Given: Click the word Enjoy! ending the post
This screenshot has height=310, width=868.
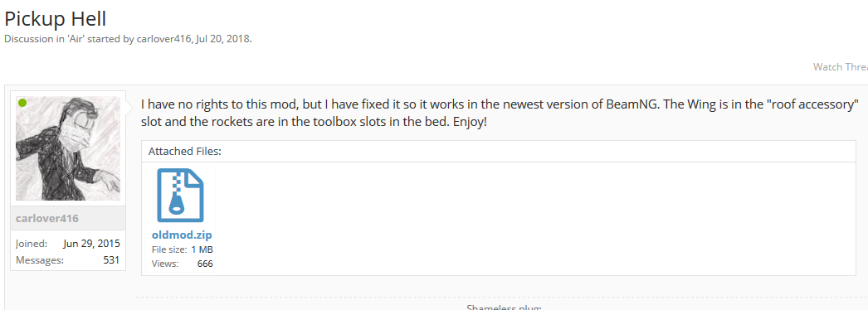Looking at the screenshot, I should click(x=470, y=122).
